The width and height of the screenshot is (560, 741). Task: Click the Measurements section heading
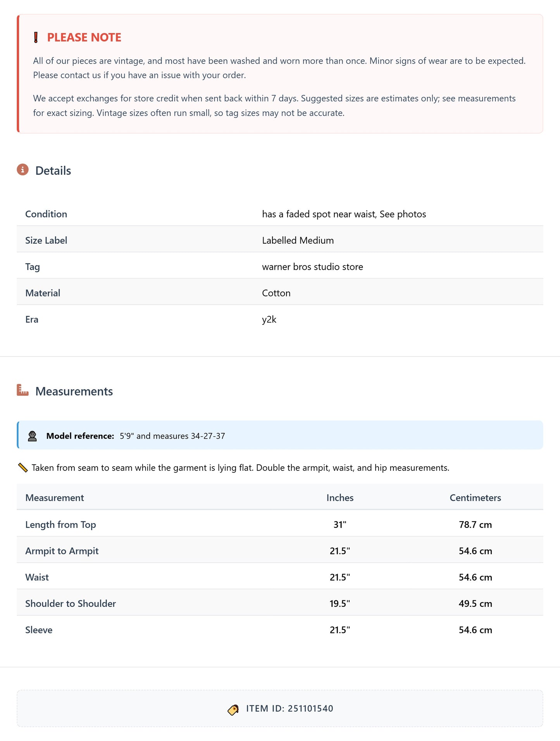pos(74,391)
